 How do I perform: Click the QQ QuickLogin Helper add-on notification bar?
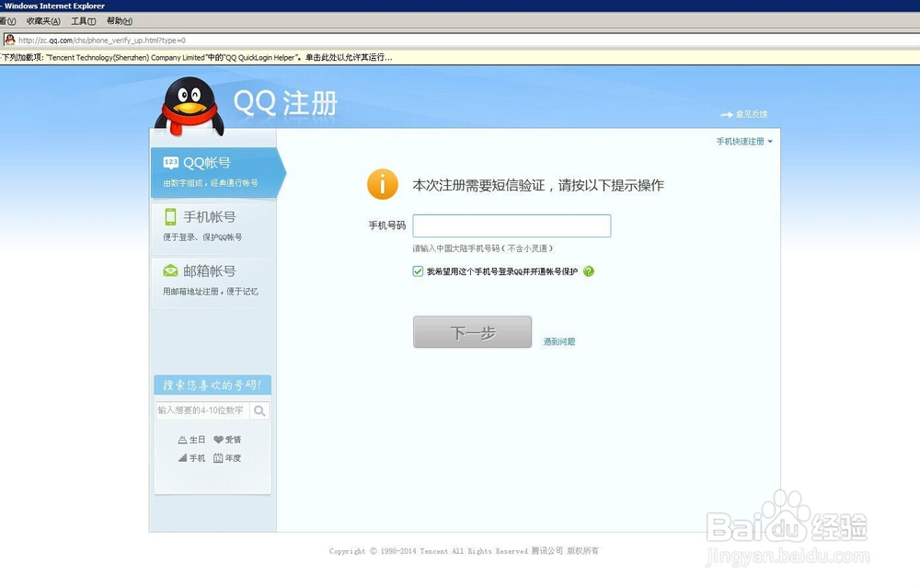coord(460,57)
